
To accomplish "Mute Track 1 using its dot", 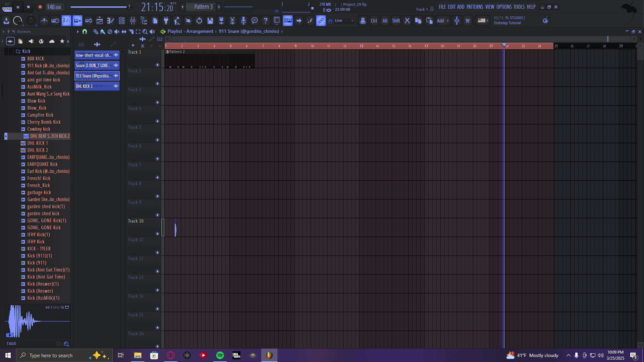I will pyautogui.click(x=157, y=65).
